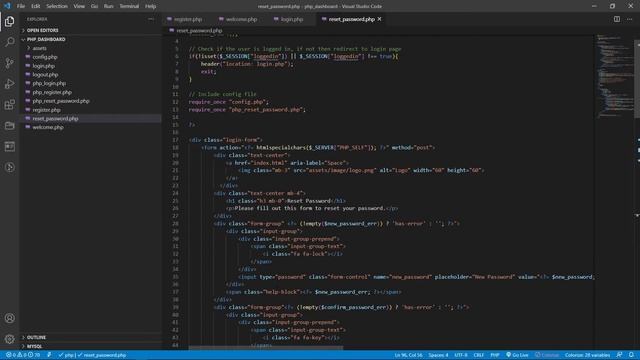The image size is (640, 360).
Task: Open php_reset_password.php in the explorer
Action: click(61, 101)
